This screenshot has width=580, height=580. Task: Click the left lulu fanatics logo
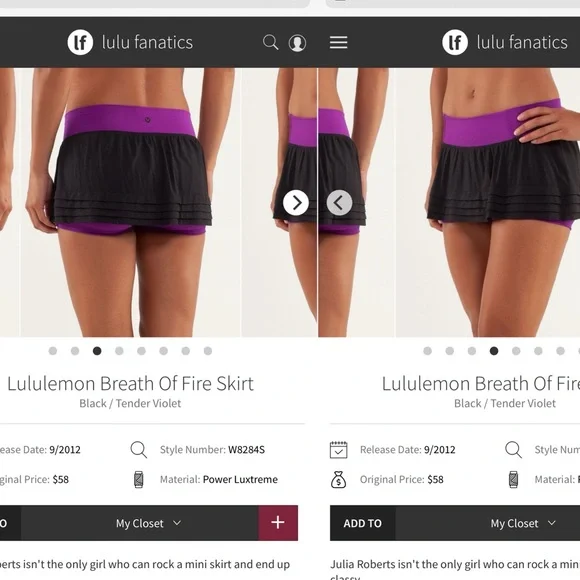pos(130,42)
